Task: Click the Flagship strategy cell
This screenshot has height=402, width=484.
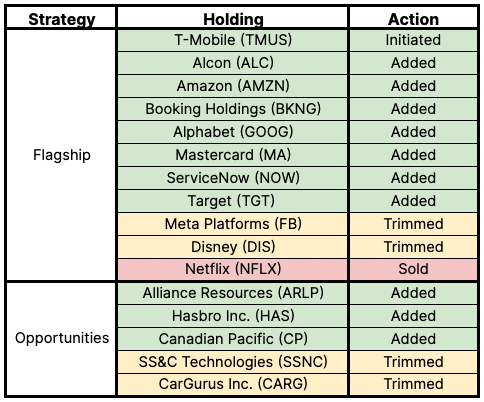Action: click(x=62, y=155)
